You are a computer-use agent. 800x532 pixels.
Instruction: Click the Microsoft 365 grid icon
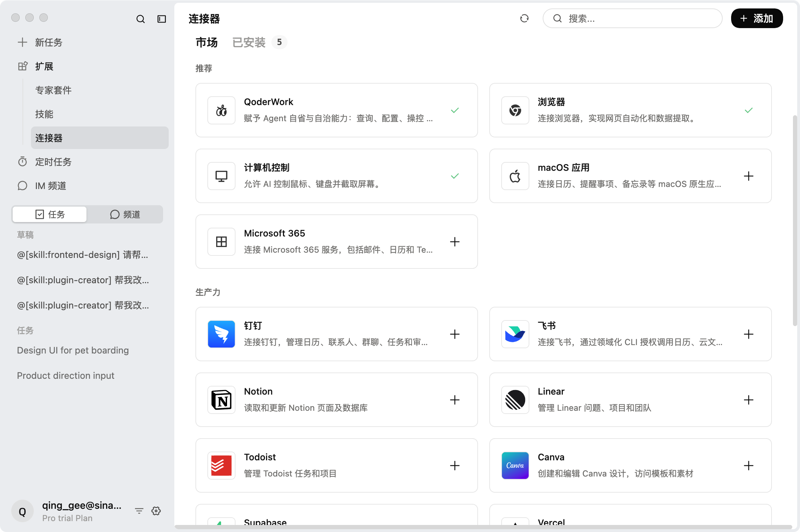tap(221, 242)
